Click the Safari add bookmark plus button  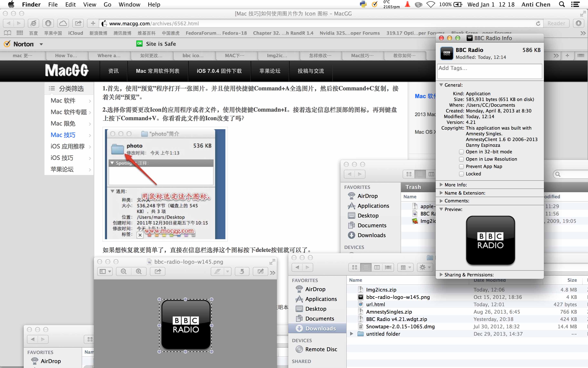(93, 23)
